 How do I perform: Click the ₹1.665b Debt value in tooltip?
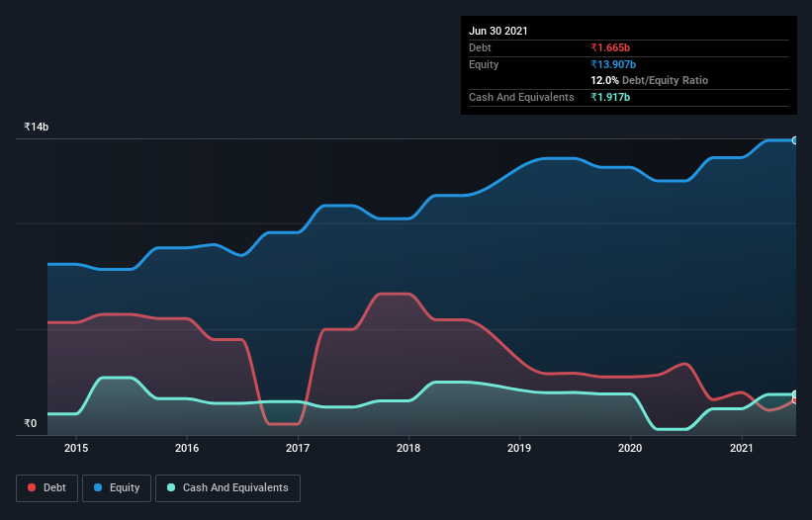click(x=610, y=47)
